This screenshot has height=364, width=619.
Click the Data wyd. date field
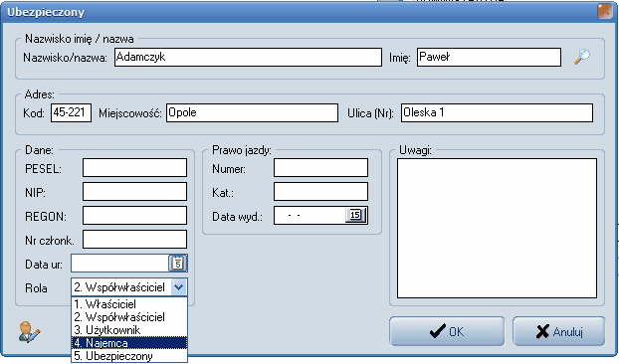tap(309, 216)
